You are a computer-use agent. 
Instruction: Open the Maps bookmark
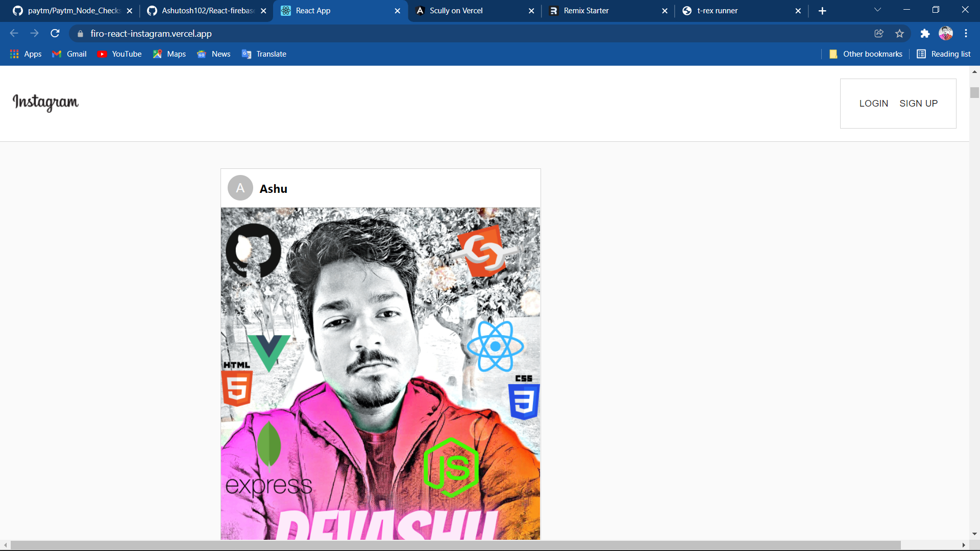(169, 54)
